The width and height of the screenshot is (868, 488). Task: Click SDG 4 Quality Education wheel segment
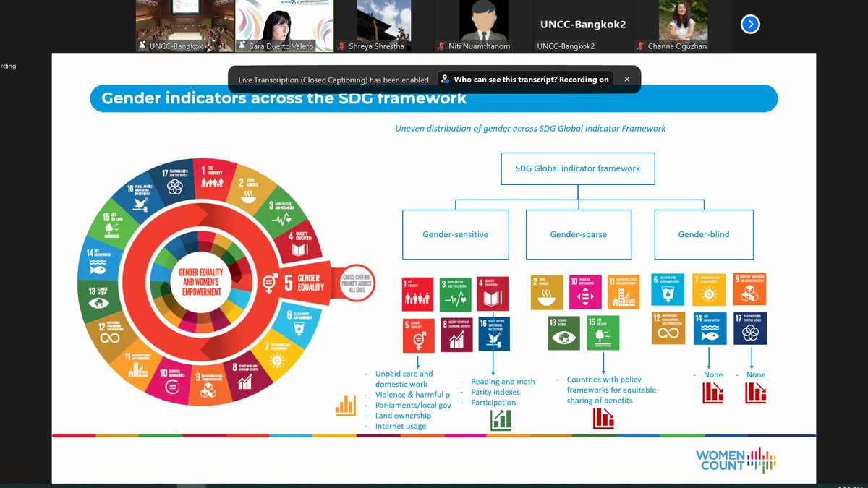click(x=302, y=247)
